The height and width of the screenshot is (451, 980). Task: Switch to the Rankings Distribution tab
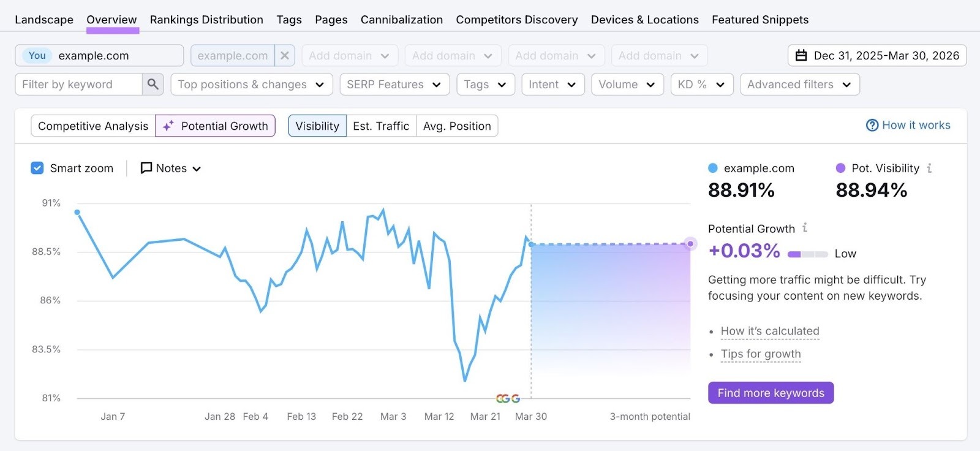tap(206, 19)
